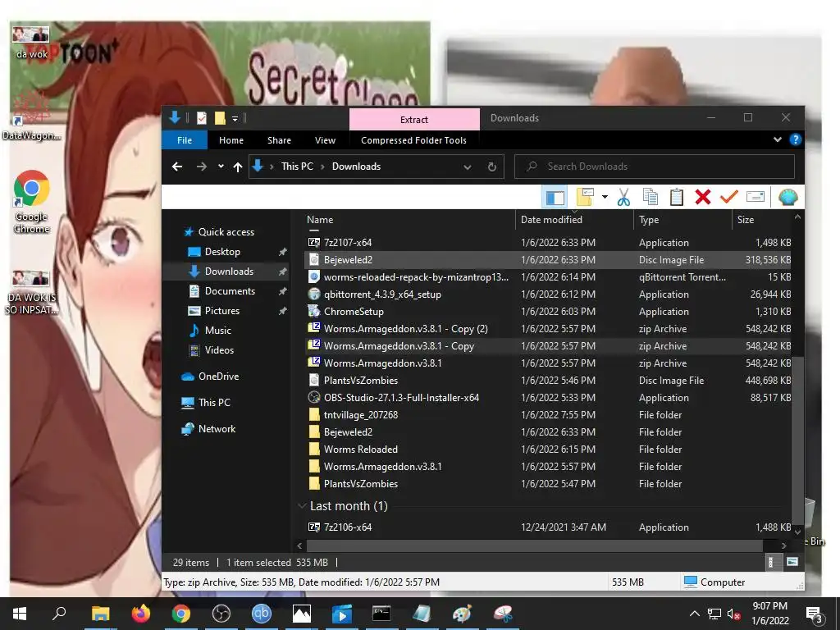
Task: Click the envelope Email icon
Action: [755, 197]
